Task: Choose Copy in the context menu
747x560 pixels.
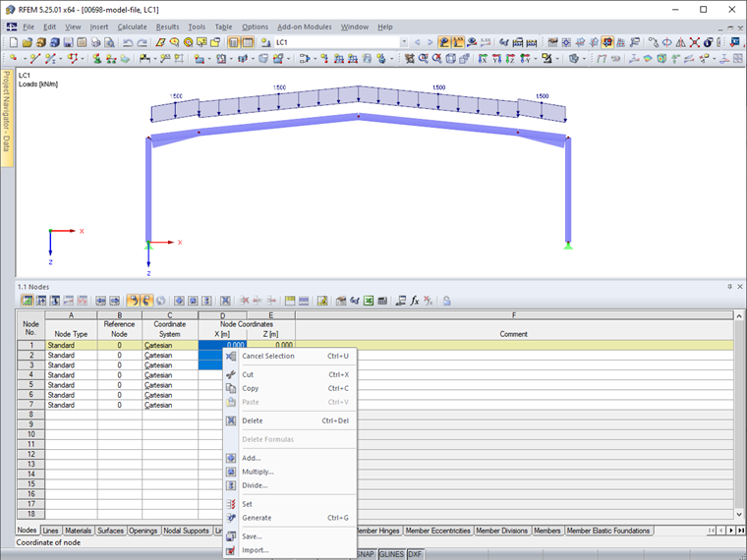Action: point(290,389)
